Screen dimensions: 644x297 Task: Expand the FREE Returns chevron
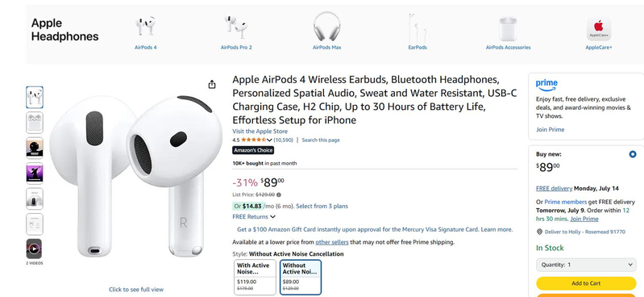point(272,217)
